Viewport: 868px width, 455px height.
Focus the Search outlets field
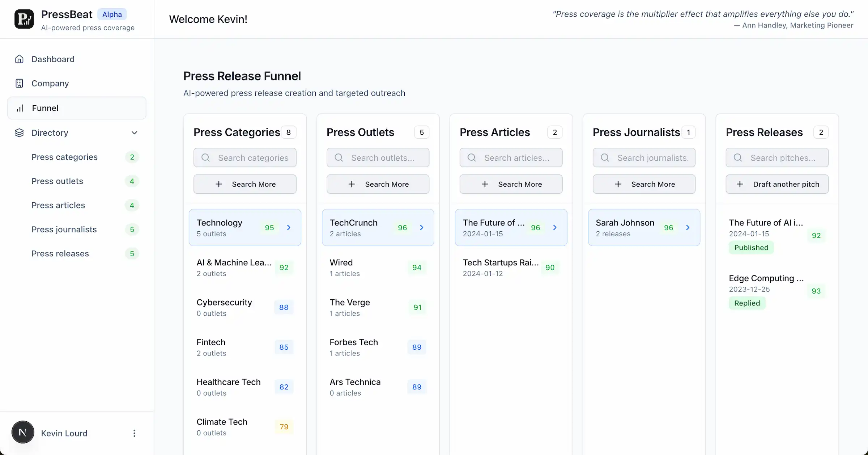click(x=378, y=158)
